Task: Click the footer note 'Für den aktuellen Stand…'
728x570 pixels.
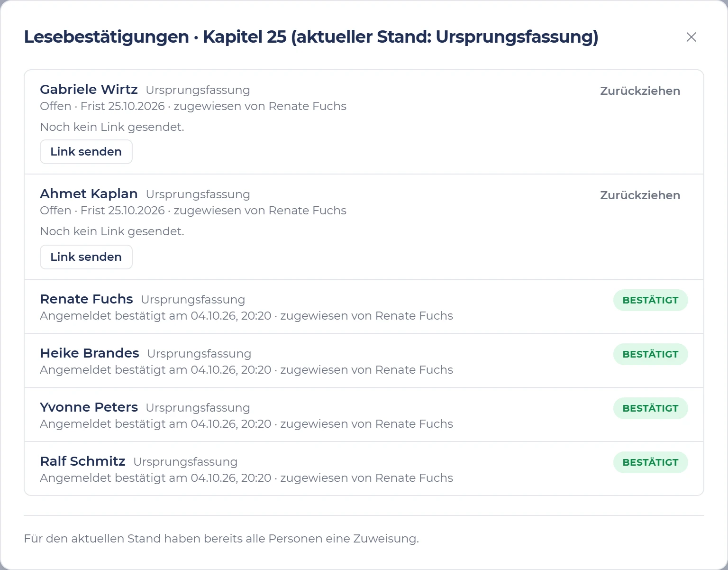Action: (x=221, y=539)
